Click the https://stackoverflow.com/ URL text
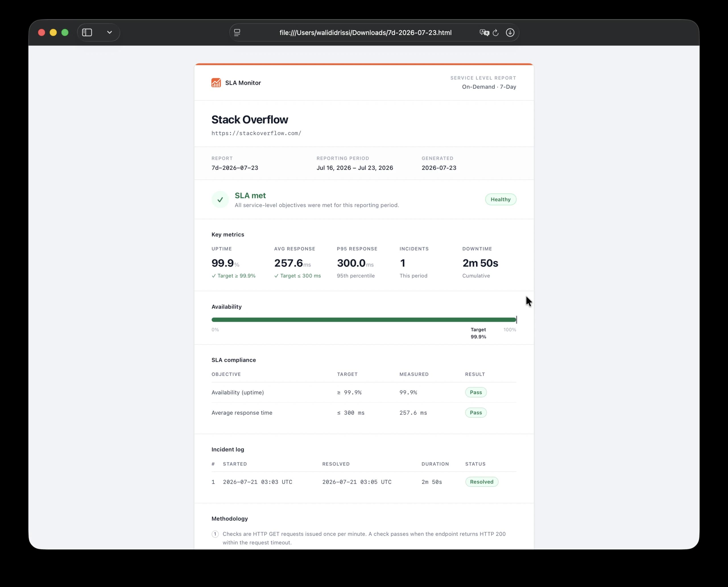Viewport: 728px width, 587px height. [x=256, y=133]
